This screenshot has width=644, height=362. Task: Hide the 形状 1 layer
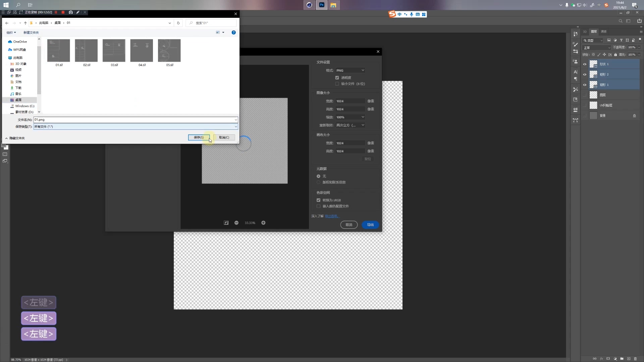pyautogui.click(x=585, y=64)
